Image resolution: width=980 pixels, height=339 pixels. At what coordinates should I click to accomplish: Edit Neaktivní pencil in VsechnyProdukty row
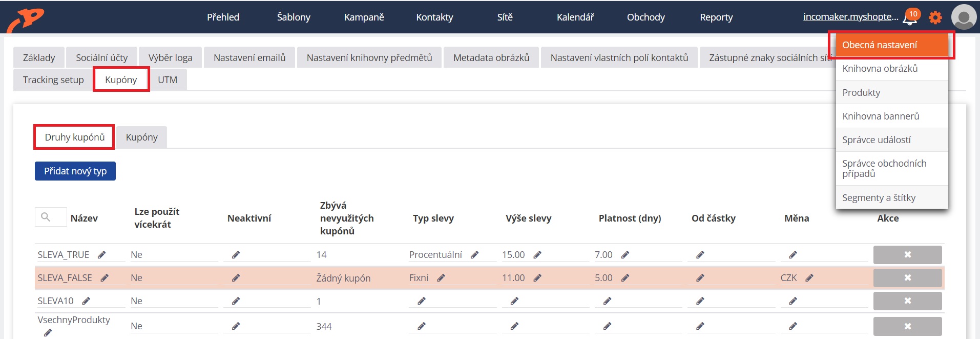236,326
